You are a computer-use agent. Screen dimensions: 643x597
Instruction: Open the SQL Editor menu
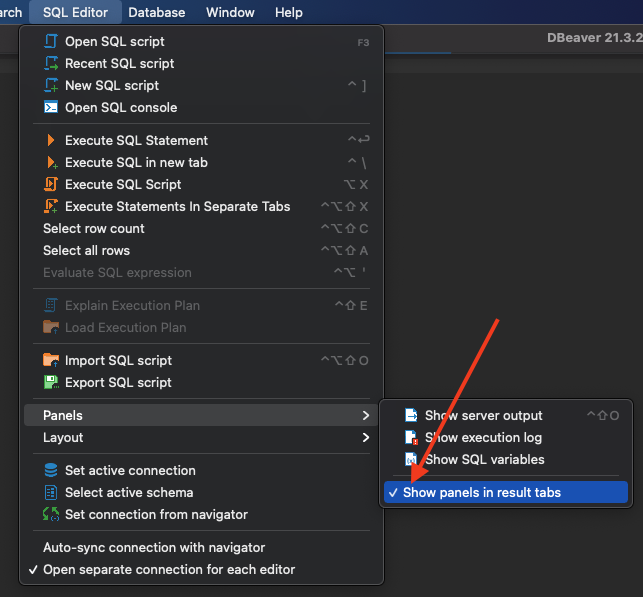tap(75, 12)
